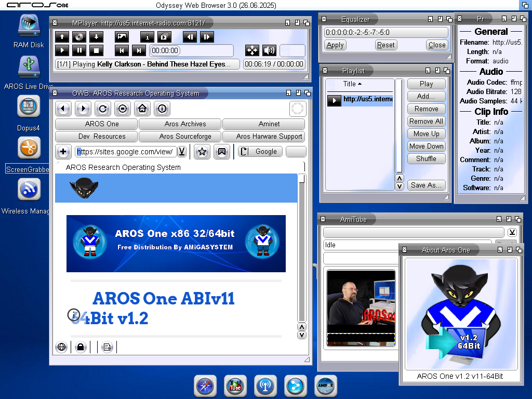The image size is (532, 399).
Task: Reload the page in OWB browser
Action: pos(102,109)
